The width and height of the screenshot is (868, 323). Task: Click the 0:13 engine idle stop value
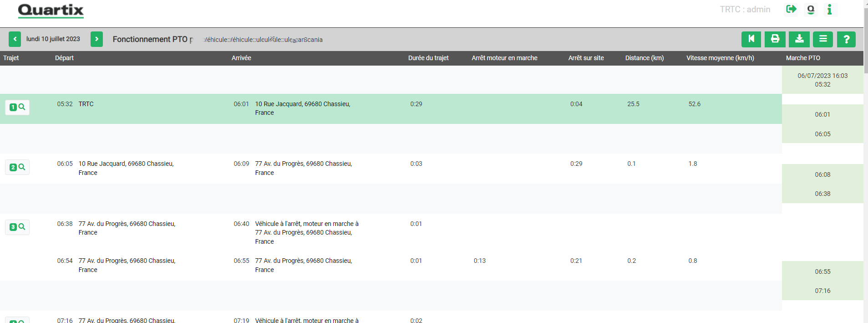pos(479,261)
